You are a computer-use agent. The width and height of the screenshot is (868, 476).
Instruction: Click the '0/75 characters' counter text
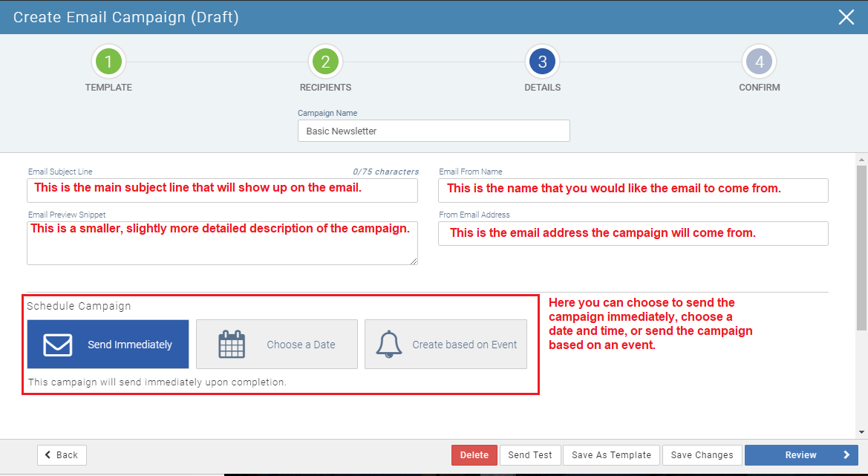click(386, 172)
